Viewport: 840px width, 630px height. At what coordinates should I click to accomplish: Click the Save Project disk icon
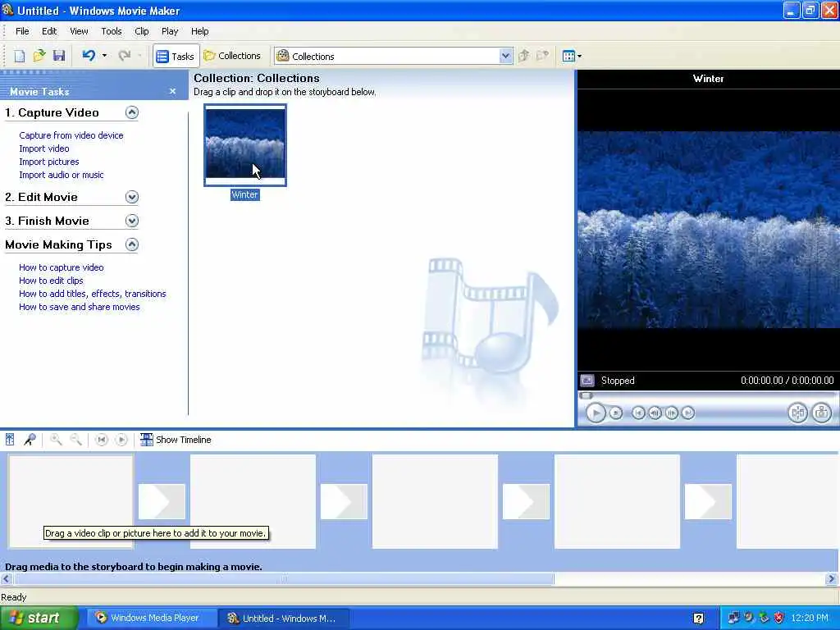(x=59, y=56)
